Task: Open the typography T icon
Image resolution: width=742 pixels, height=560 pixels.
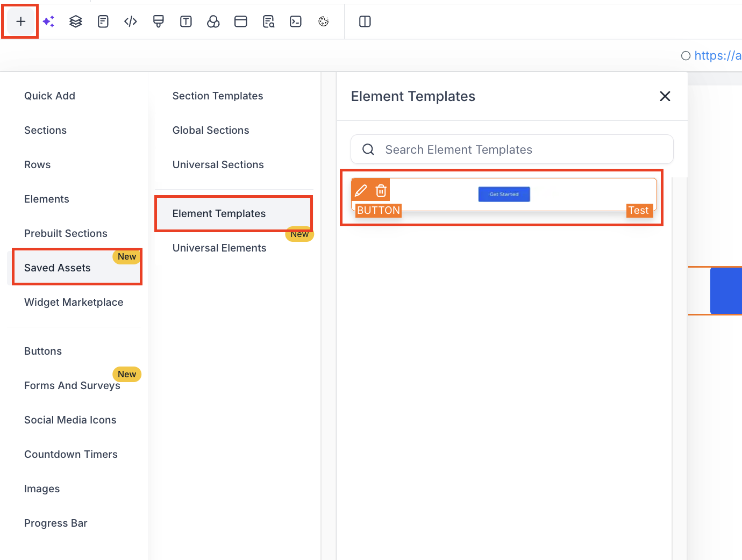Action: [186, 21]
